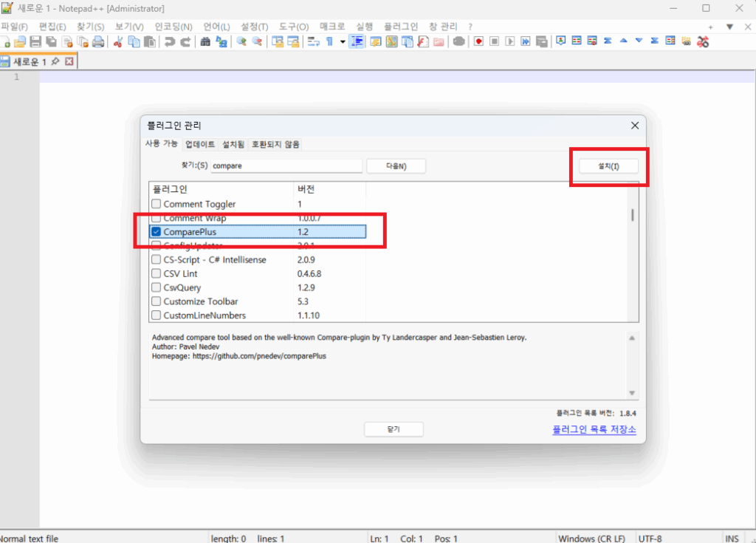Check the Customize Toolbar plugin checkbox
Screen dimensions: 756x543
click(x=155, y=301)
